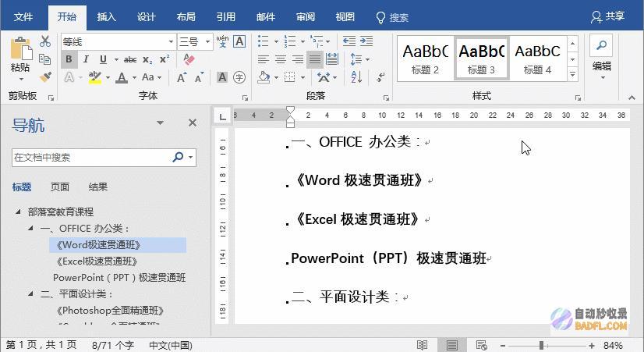This screenshot has height=352, width=644.
Task: Apply yellow text highlight color
Action: pos(95,77)
